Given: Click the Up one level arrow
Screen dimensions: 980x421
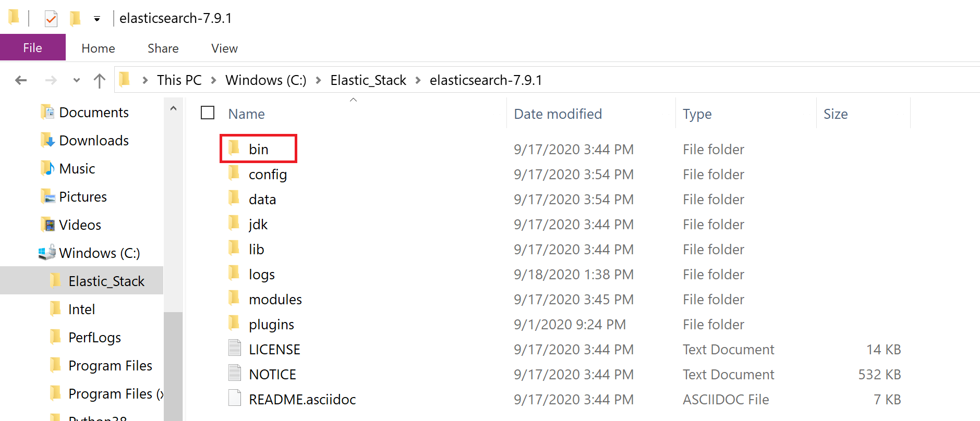Looking at the screenshot, I should tap(99, 80).
